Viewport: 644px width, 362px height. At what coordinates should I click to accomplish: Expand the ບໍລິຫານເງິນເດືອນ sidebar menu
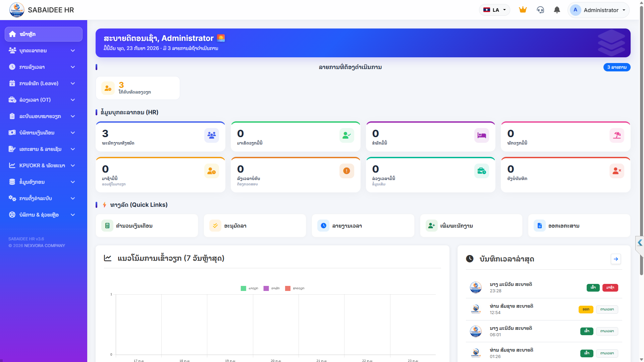point(44,133)
